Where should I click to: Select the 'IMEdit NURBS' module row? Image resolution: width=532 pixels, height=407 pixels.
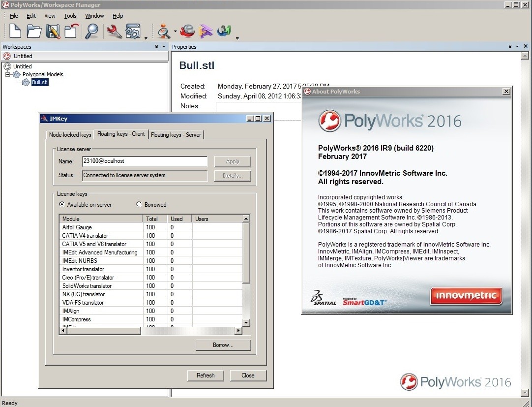click(151, 261)
